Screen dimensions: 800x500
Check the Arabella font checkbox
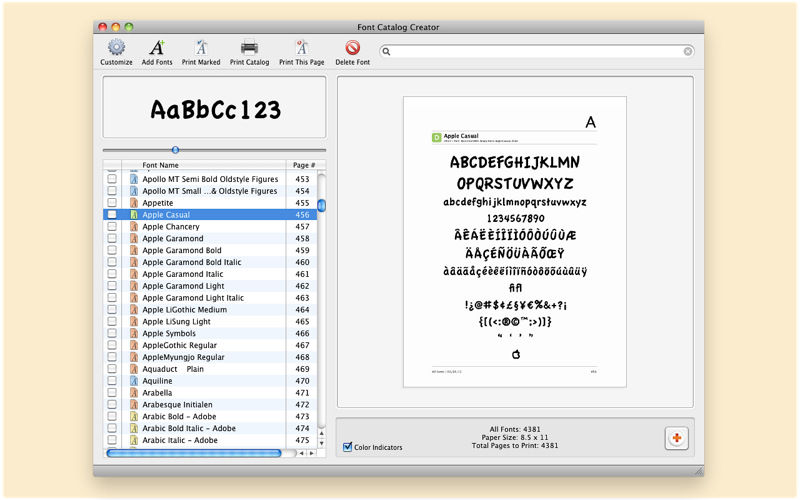point(112,393)
